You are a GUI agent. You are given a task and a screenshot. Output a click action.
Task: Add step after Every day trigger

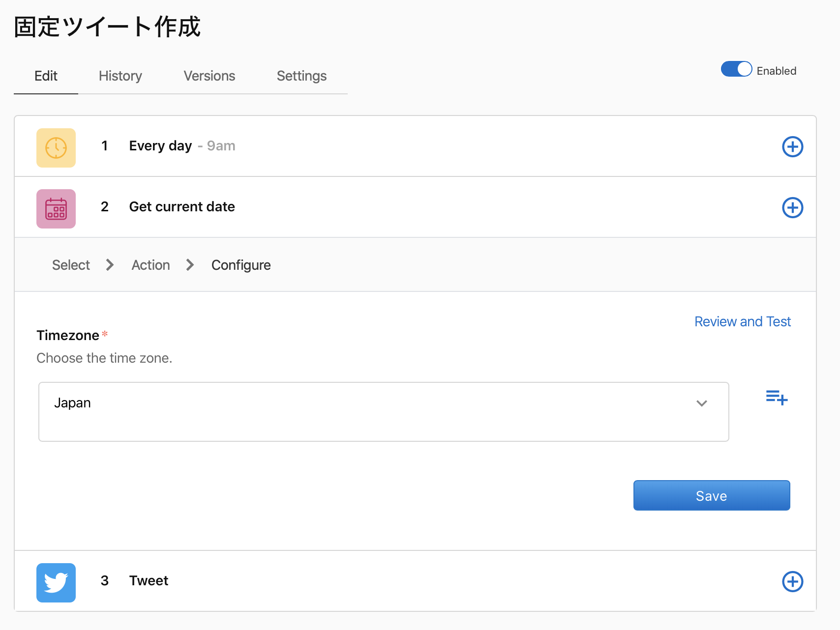[792, 147]
